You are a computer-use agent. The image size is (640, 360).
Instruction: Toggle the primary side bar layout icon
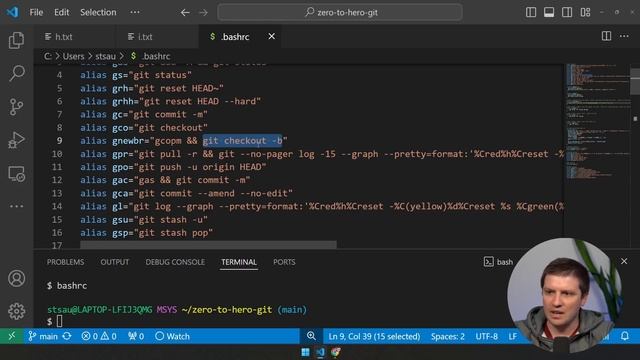(x=531, y=12)
